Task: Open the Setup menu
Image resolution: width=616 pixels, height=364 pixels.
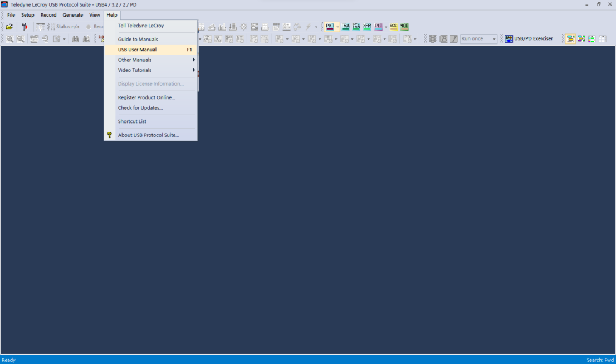Action: (27, 15)
